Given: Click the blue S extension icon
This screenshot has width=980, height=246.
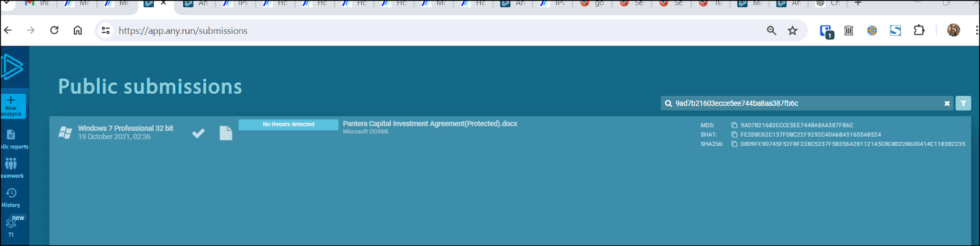Looking at the screenshot, I should click(895, 30).
